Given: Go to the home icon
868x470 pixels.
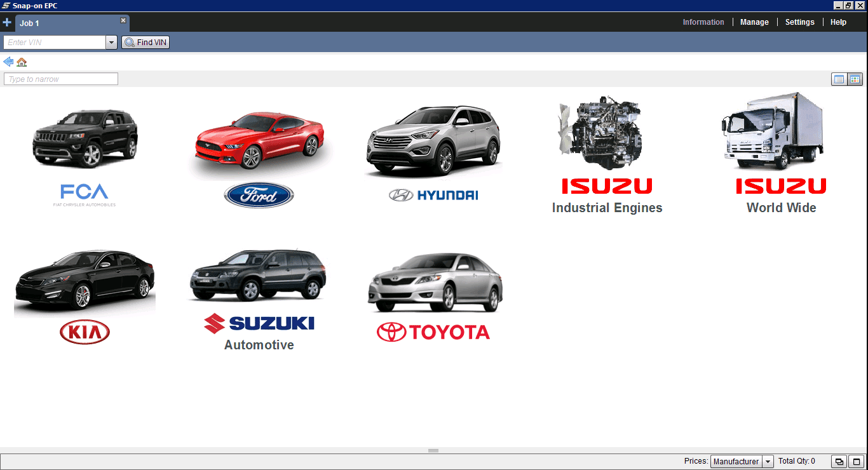Looking at the screenshot, I should (x=22, y=62).
